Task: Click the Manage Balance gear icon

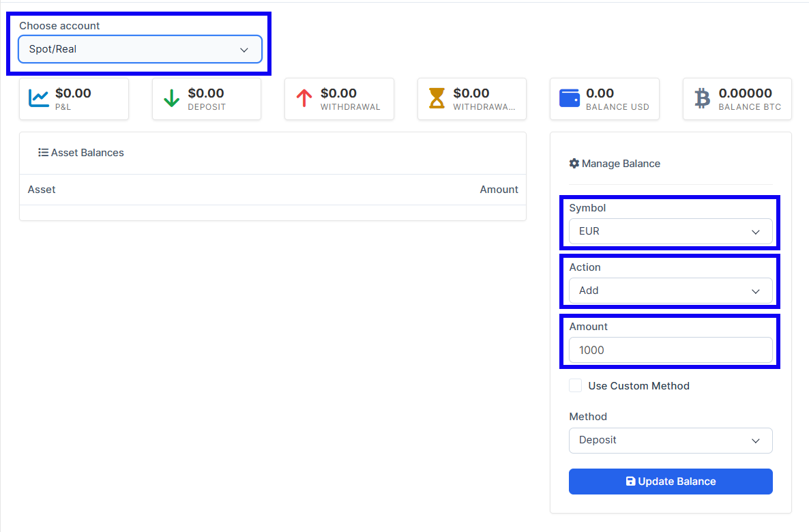Action: [574, 164]
